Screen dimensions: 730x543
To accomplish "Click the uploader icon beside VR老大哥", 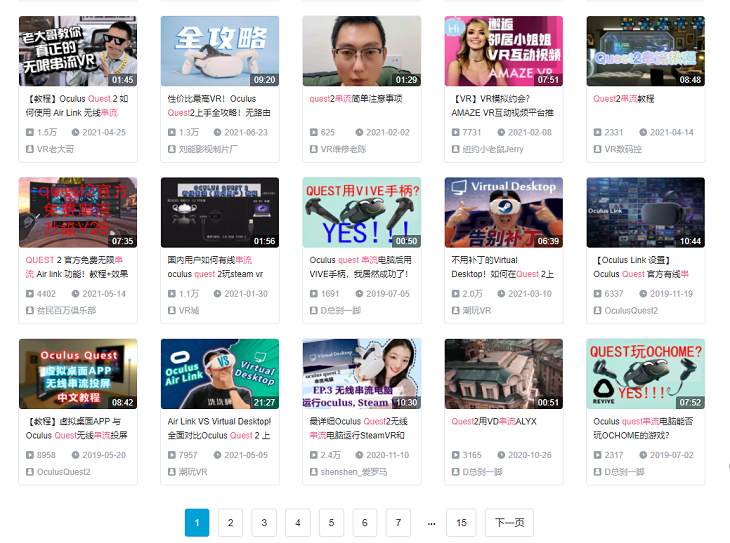I will point(30,148).
